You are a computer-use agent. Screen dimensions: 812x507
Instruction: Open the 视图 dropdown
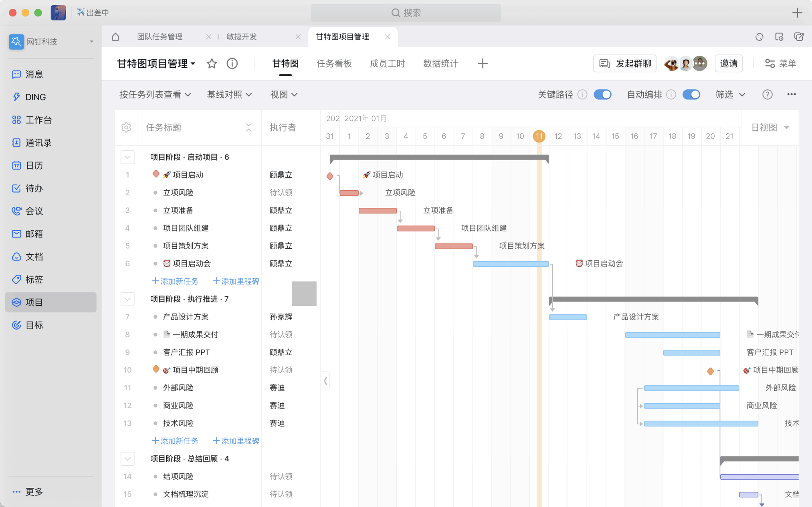coord(283,95)
